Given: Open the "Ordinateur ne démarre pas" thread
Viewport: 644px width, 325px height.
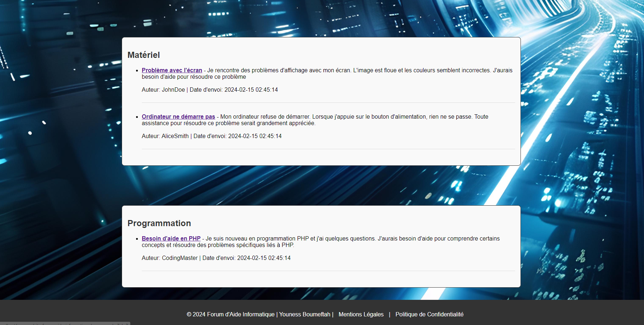Looking at the screenshot, I should [178, 117].
